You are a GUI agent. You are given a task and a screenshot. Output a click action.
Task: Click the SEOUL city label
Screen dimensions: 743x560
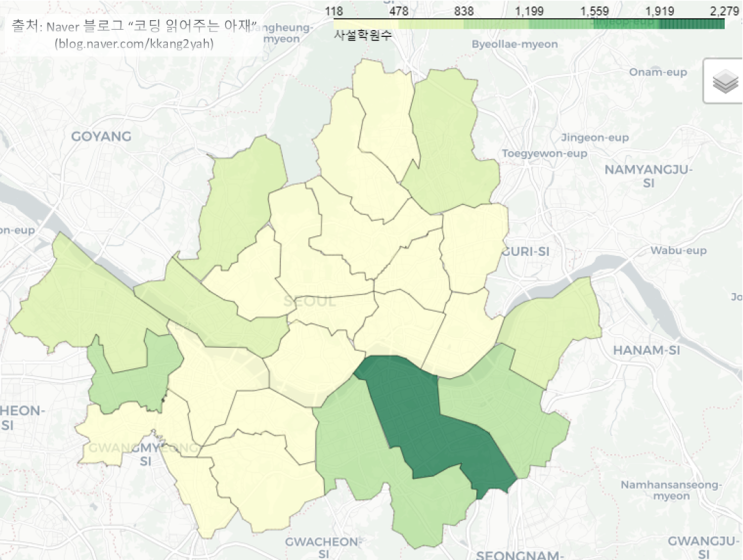(x=309, y=301)
